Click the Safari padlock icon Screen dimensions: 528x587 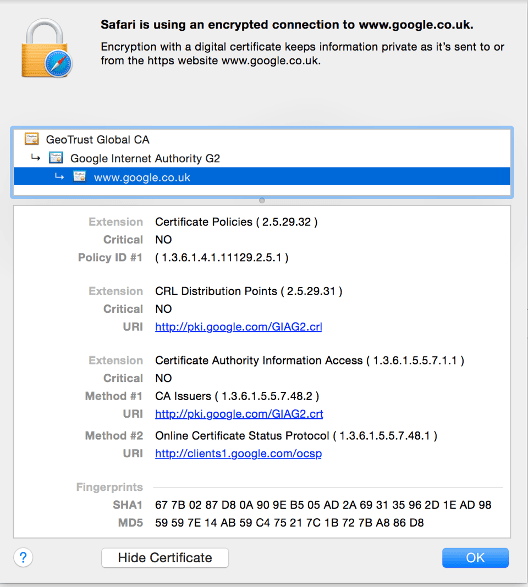[x=46, y=49]
